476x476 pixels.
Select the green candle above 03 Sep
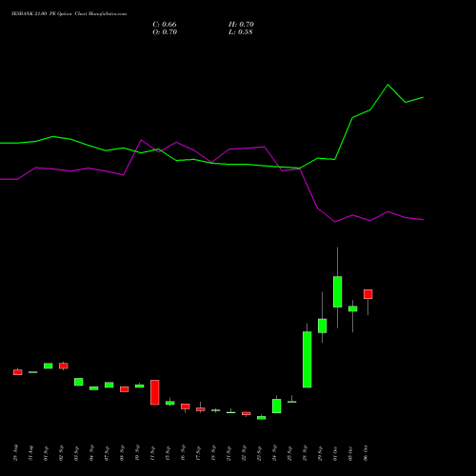point(79,382)
